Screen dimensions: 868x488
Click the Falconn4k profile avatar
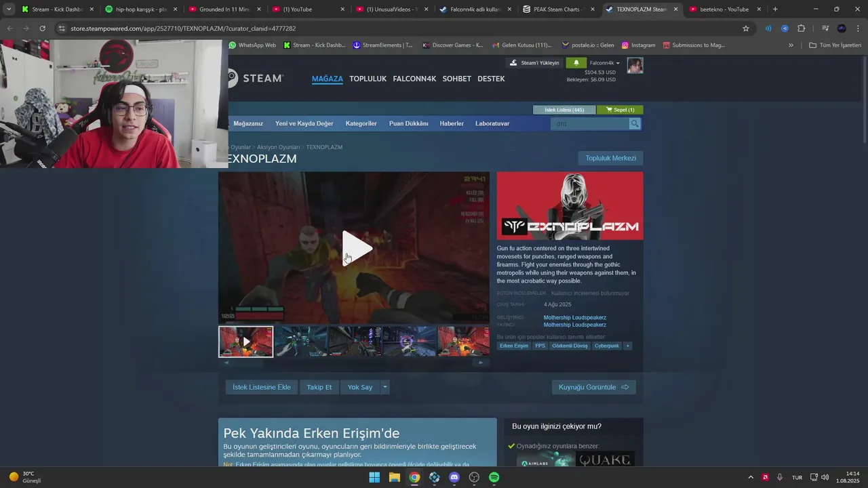coord(635,66)
